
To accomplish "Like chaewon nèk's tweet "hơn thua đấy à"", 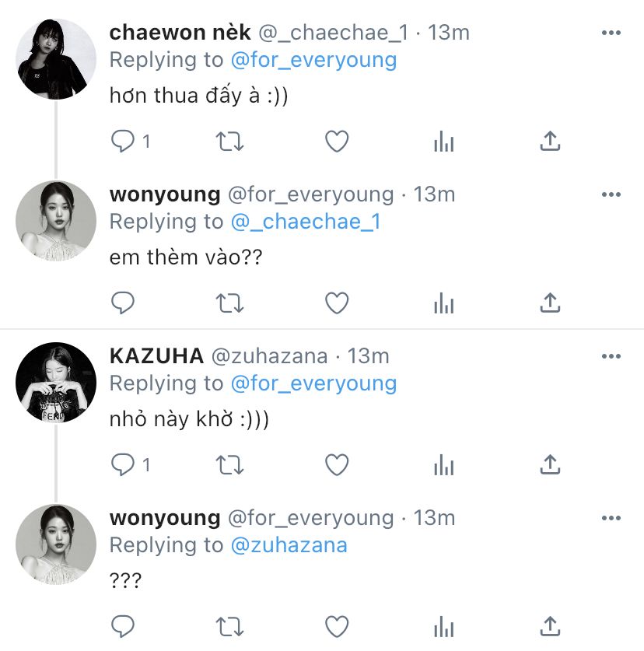I will click(x=337, y=142).
